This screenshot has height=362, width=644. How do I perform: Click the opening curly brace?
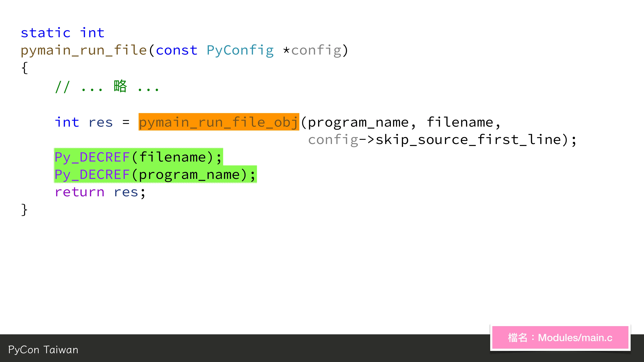click(24, 68)
